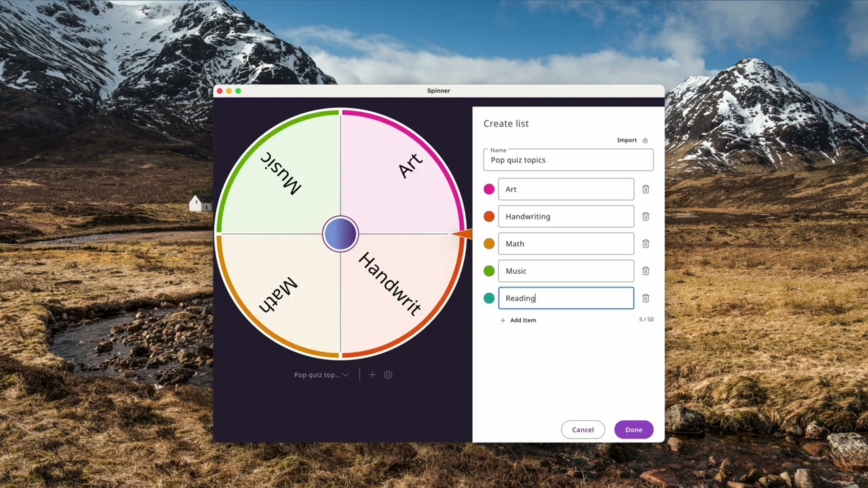Delete the Music list item
868x488 pixels.
(x=646, y=271)
